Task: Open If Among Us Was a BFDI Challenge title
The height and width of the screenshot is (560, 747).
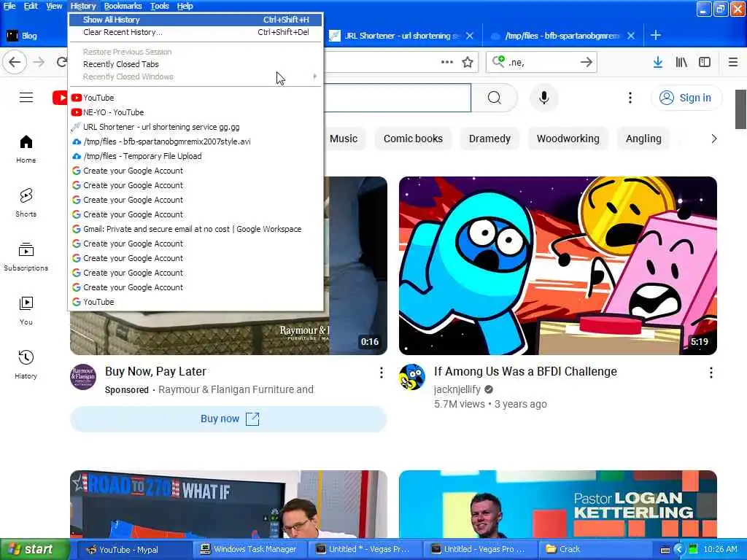Action: click(x=525, y=371)
